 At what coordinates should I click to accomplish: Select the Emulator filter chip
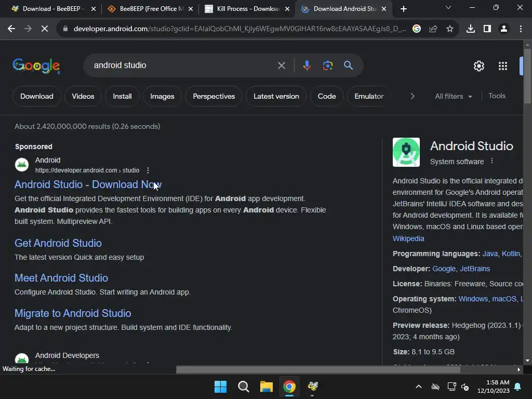(369, 96)
